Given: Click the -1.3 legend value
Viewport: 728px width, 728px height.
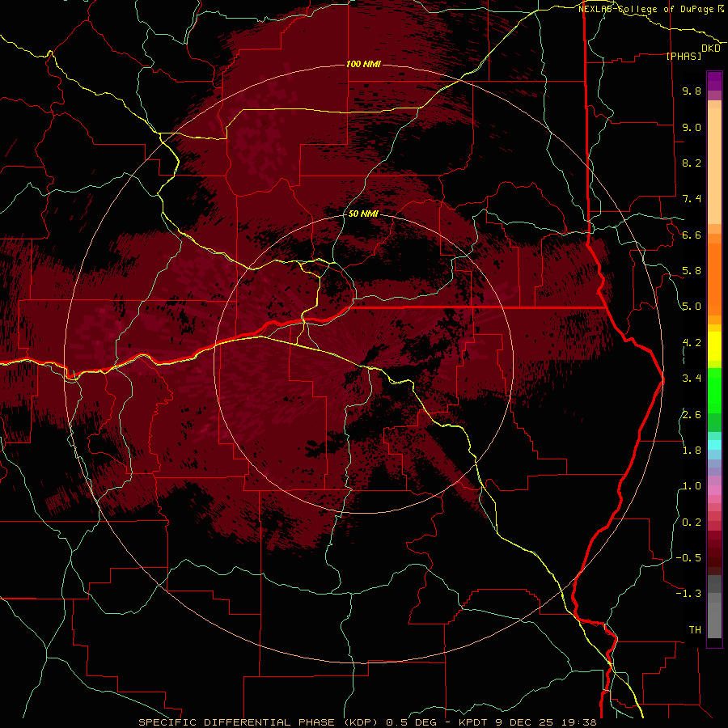Looking at the screenshot, I should tap(688, 594).
